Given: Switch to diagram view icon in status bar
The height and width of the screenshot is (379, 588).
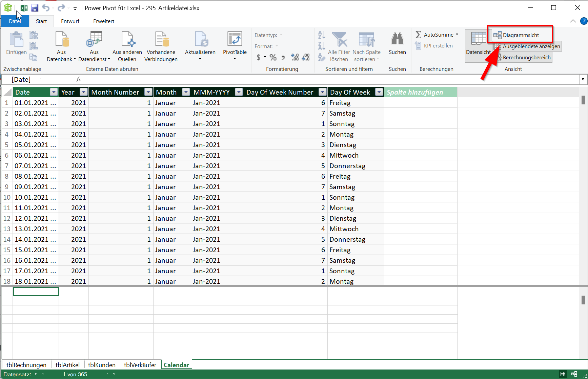Looking at the screenshot, I should point(574,374).
